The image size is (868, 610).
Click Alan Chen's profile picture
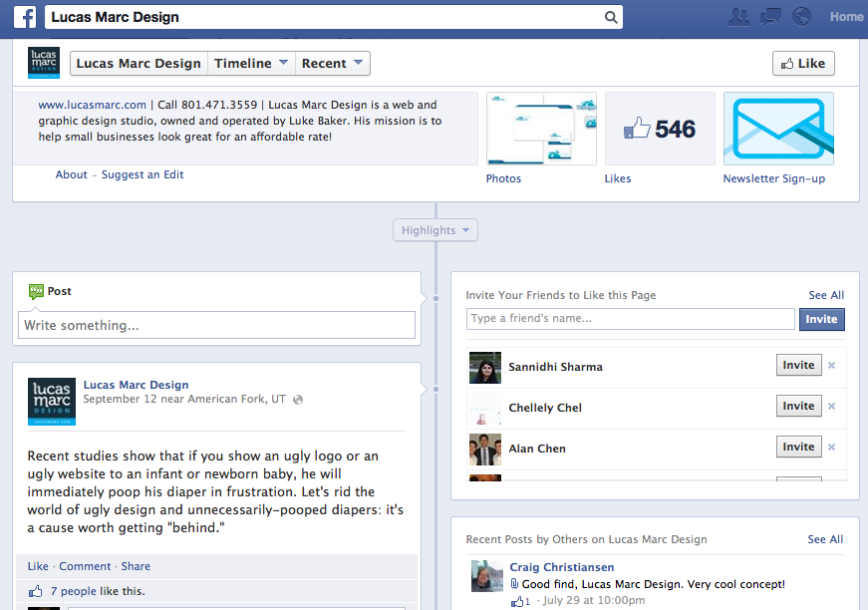(485, 450)
